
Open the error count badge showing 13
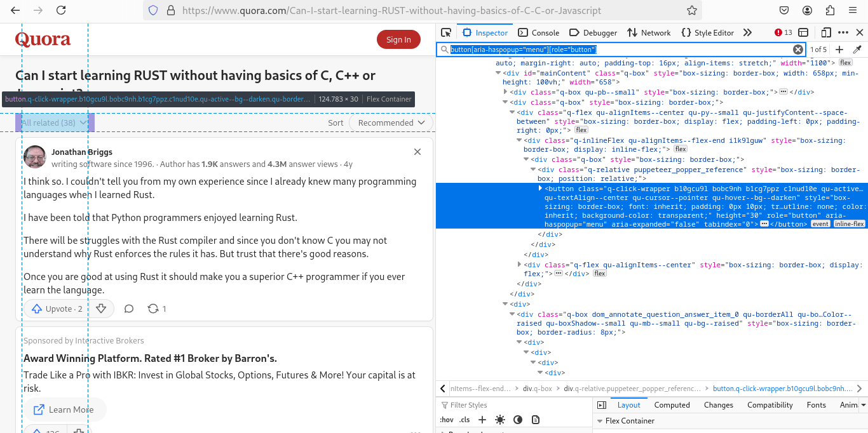click(x=783, y=32)
